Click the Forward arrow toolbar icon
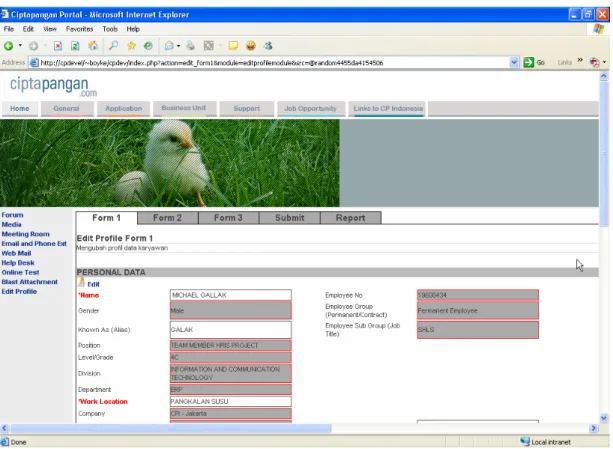 (x=34, y=46)
